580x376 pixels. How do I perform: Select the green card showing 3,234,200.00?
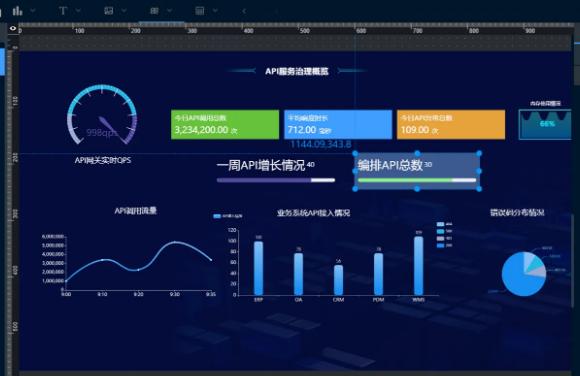pyautogui.click(x=225, y=124)
